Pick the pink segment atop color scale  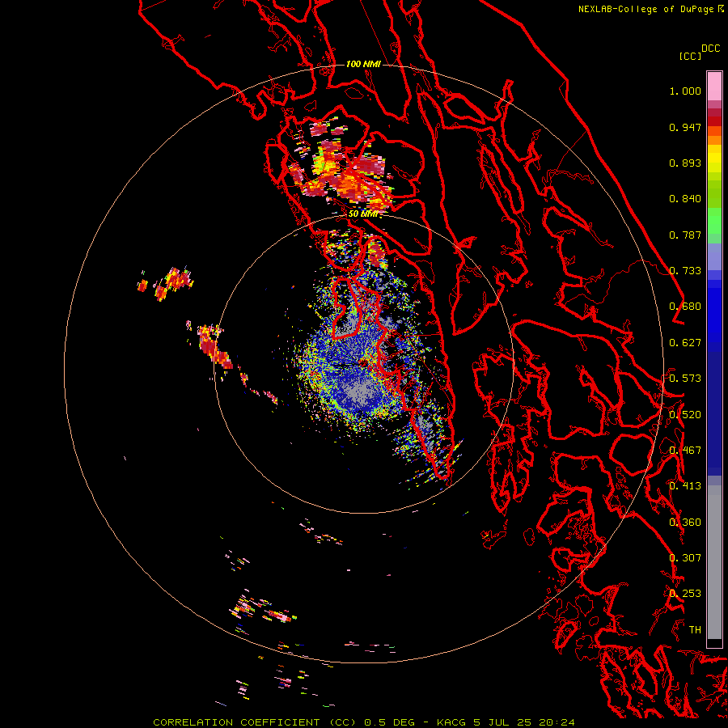pyautogui.click(x=714, y=86)
